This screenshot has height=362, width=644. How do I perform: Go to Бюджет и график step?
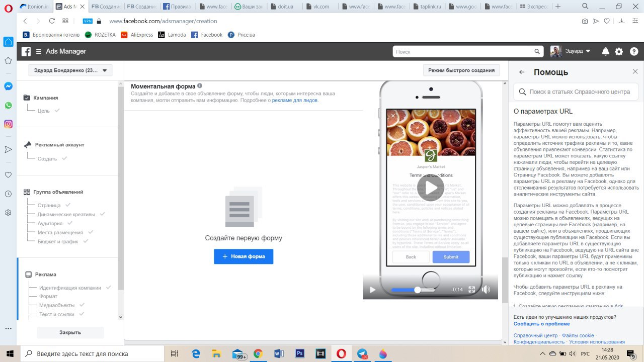click(58, 241)
